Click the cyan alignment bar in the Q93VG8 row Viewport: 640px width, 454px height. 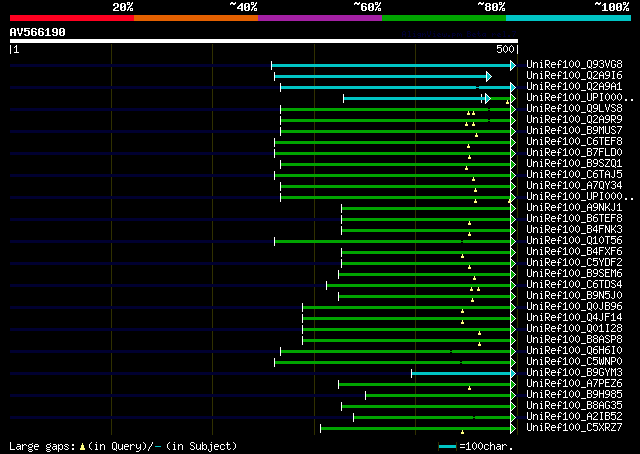point(391,65)
